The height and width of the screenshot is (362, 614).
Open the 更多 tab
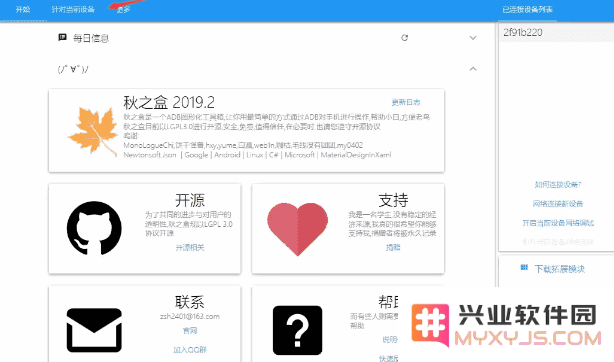pyautogui.click(x=123, y=9)
